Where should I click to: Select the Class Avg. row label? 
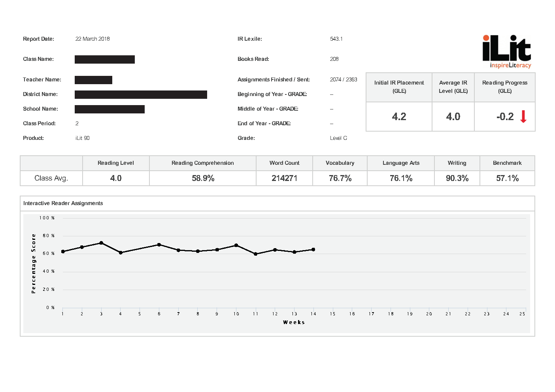pyautogui.click(x=51, y=178)
